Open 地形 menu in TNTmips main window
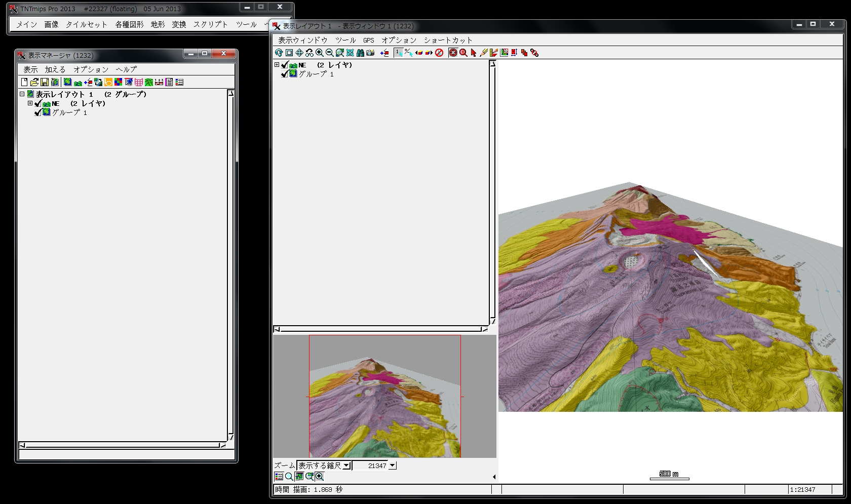The width and height of the screenshot is (851, 504). 158,24
